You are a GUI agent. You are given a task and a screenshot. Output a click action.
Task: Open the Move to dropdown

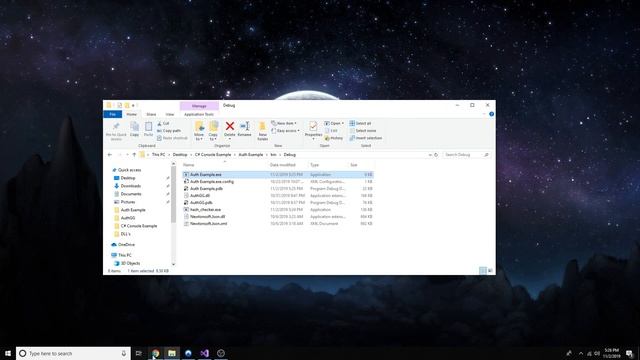tap(199, 131)
